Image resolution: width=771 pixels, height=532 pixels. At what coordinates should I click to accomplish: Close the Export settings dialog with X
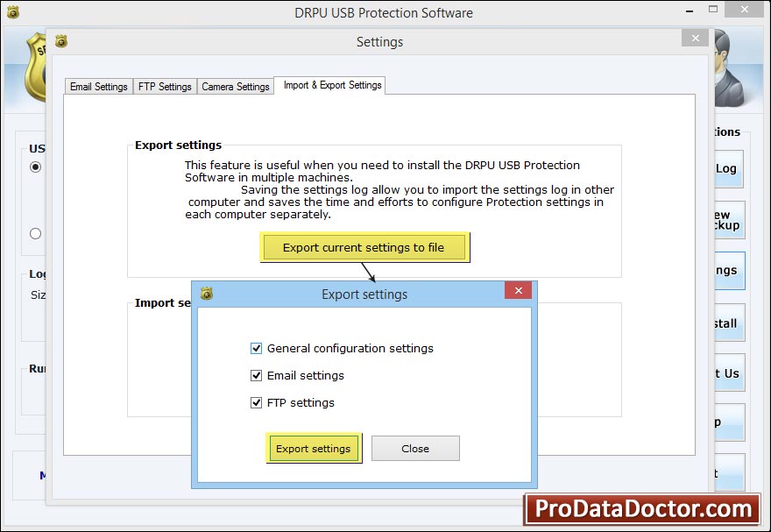(518, 290)
